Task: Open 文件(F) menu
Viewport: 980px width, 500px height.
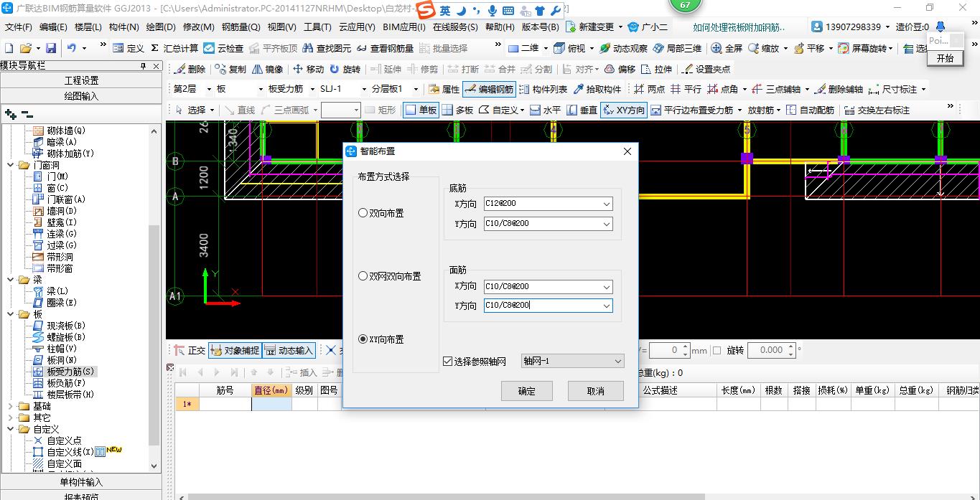Action: (x=18, y=27)
